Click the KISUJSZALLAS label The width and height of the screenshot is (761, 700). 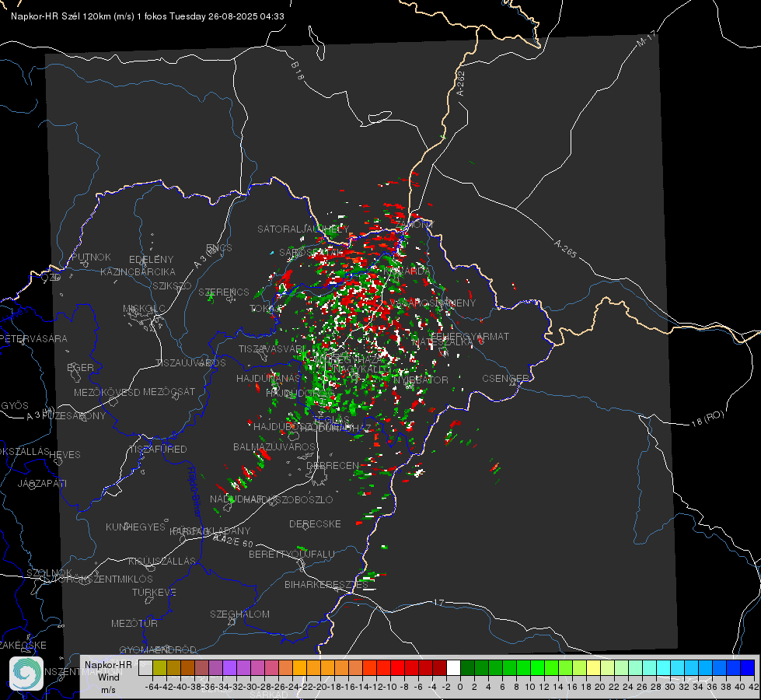click(x=162, y=561)
